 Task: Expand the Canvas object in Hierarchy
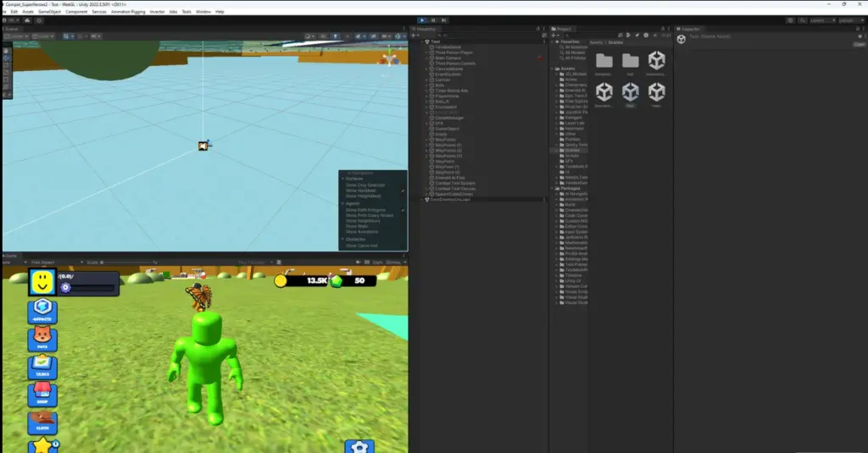(x=427, y=80)
